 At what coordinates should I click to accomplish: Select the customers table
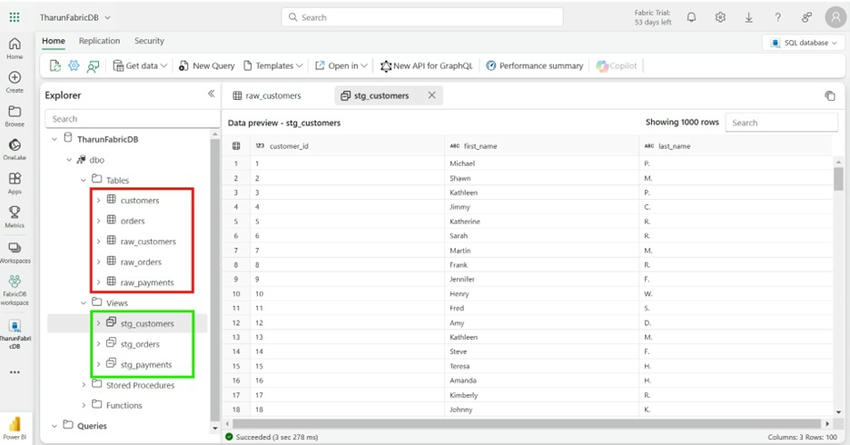point(140,201)
